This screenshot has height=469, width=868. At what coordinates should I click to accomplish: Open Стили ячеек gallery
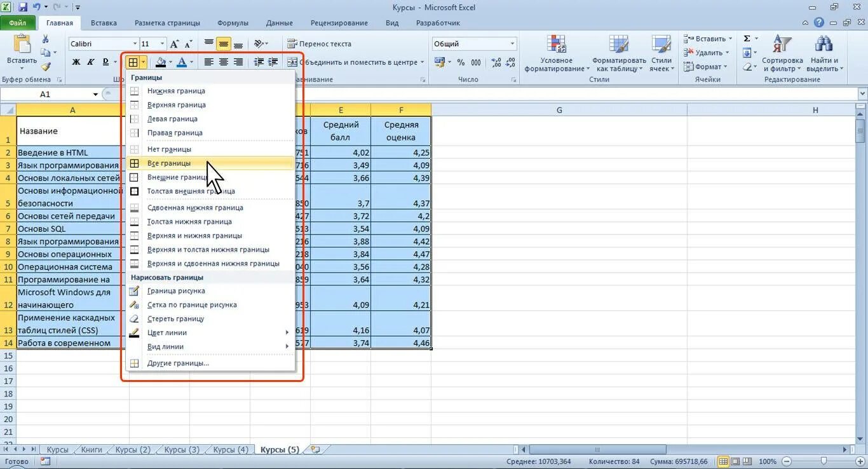point(661,53)
